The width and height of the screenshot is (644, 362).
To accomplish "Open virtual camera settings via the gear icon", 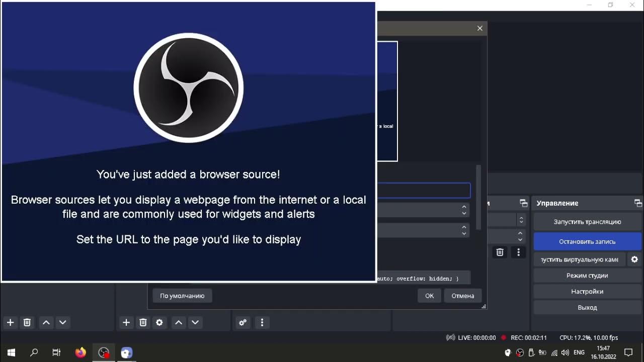I will [634, 259].
